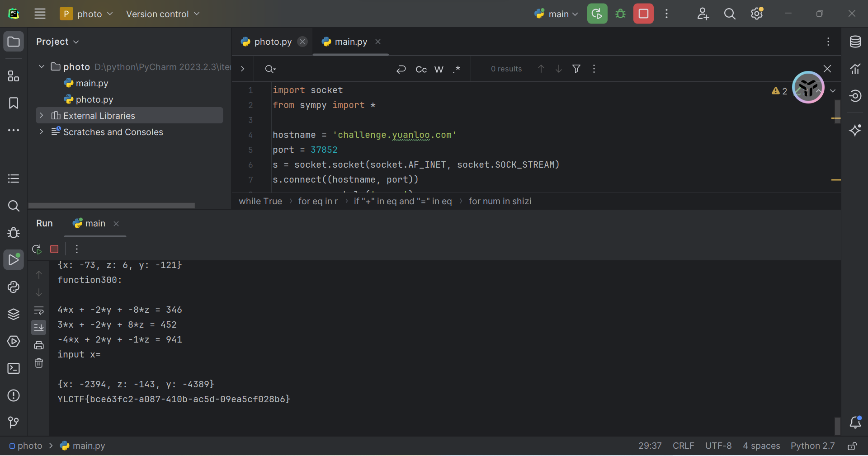Open Code With Me user icon
Viewport: 868px width, 456px height.
click(x=703, y=14)
